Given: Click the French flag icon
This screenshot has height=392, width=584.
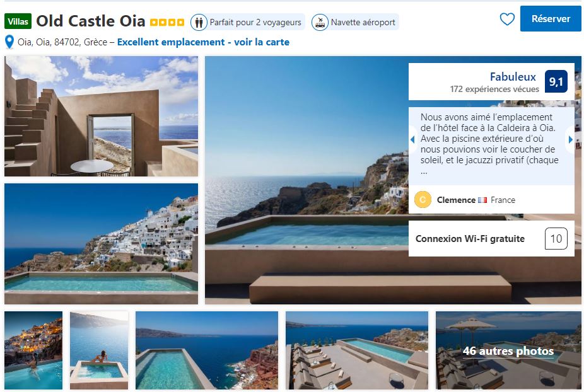Looking at the screenshot, I should click(482, 200).
